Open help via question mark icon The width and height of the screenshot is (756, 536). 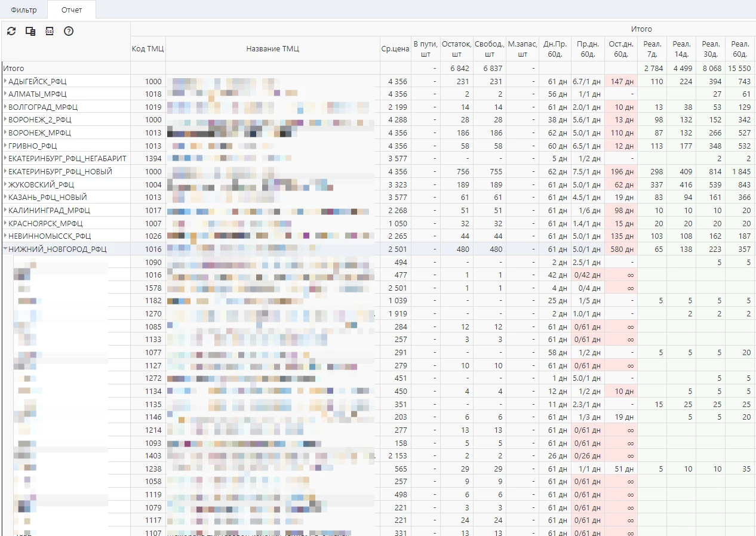(69, 31)
